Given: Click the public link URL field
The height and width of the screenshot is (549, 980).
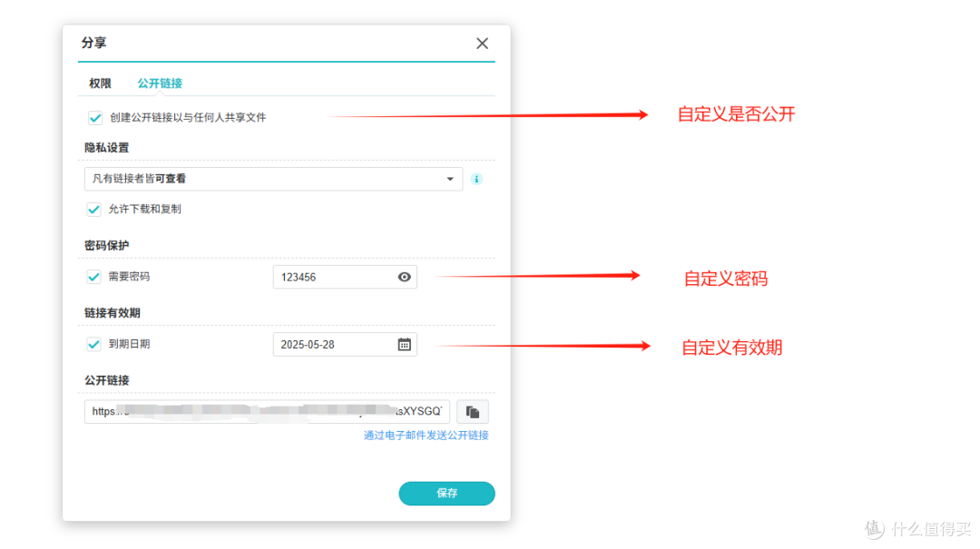Looking at the screenshot, I should (267, 411).
